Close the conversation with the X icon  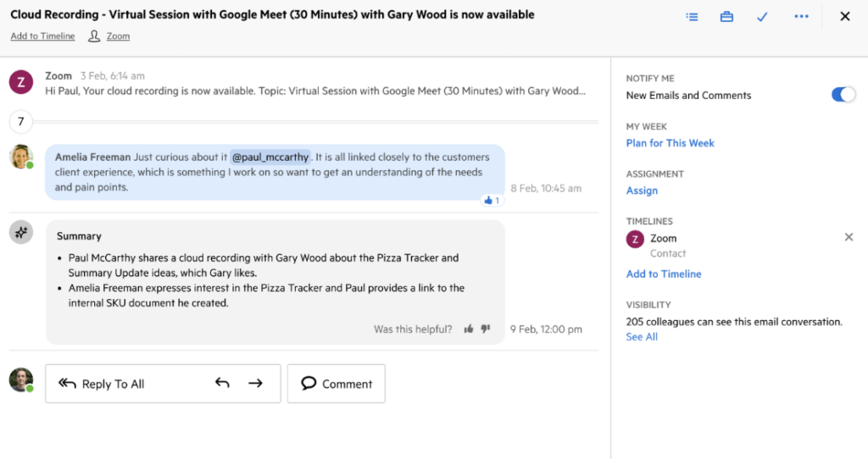(844, 17)
